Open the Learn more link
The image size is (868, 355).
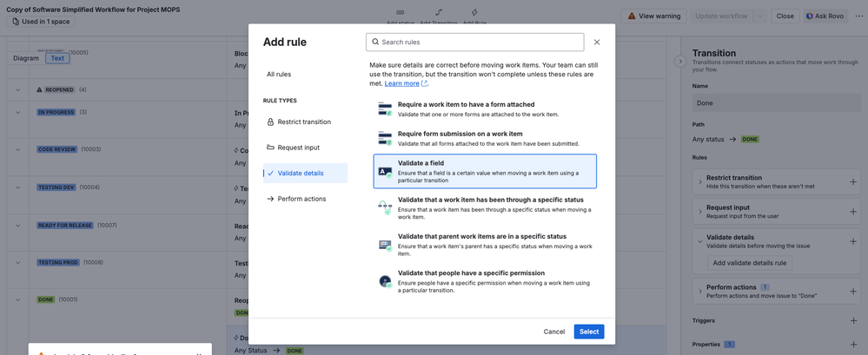click(406, 83)
